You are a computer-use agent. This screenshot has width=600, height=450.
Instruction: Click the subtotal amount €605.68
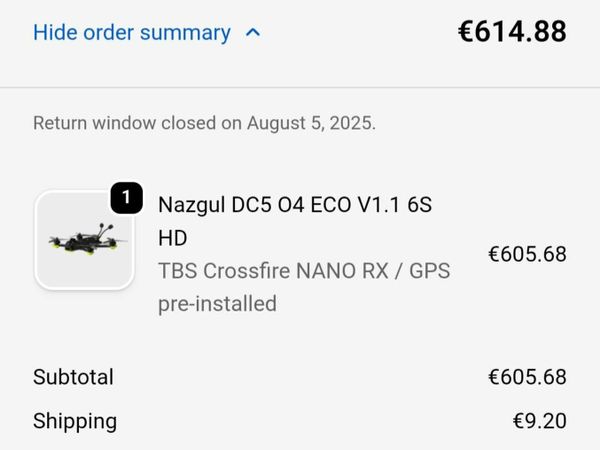[527, 377]
